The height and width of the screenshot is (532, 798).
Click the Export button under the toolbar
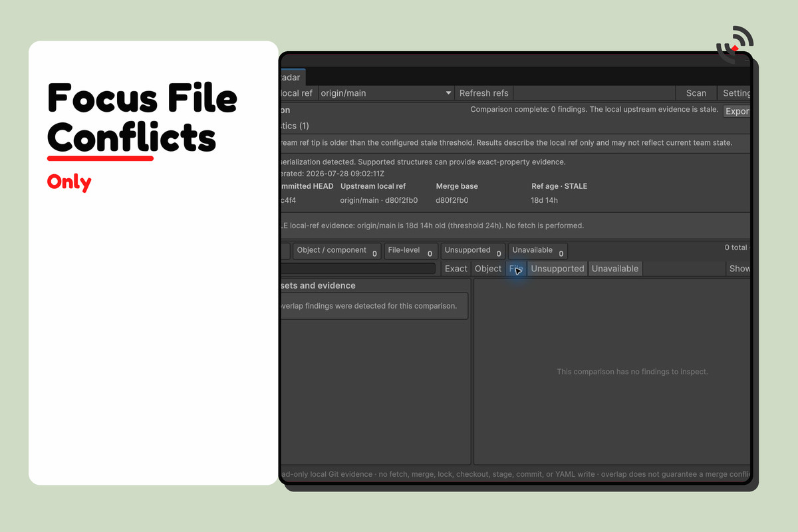tap(737, 111)
